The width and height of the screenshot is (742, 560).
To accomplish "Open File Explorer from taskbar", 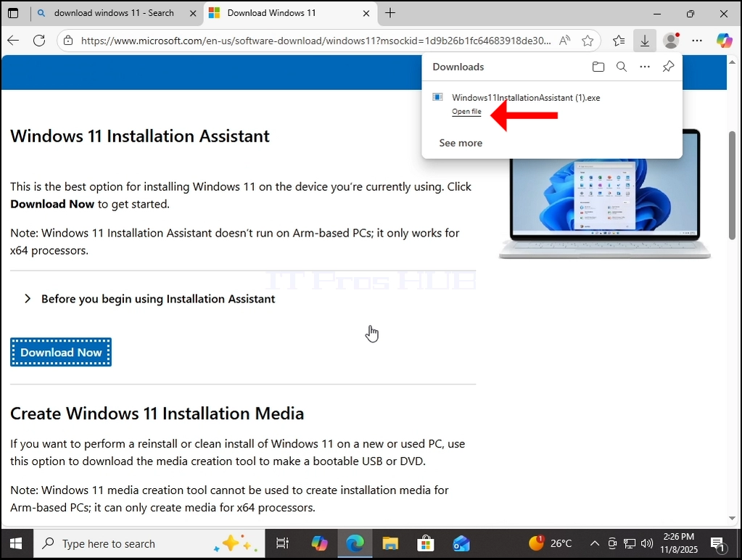I will point(390,543).
